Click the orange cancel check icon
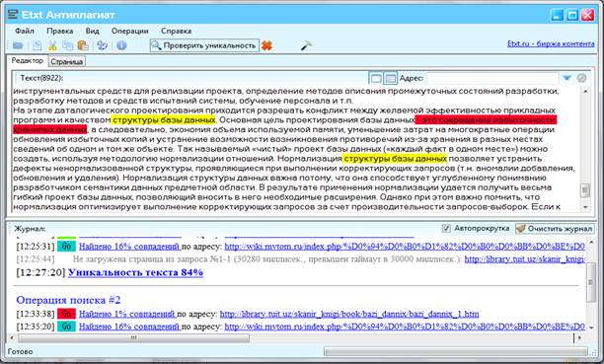 [266, 45]
